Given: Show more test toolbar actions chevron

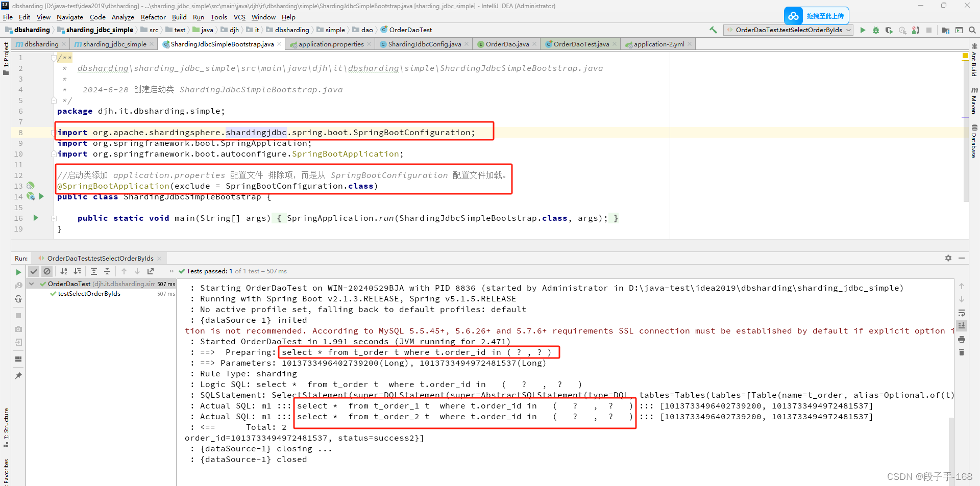Looking at the screenshot, I should (x=171, y=271).
